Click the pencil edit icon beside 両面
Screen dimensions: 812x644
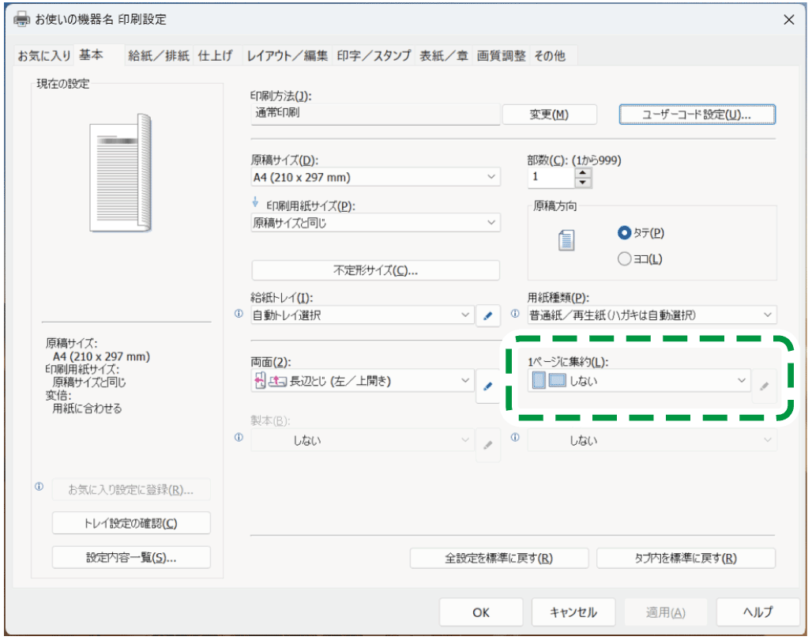click(487, 386)
